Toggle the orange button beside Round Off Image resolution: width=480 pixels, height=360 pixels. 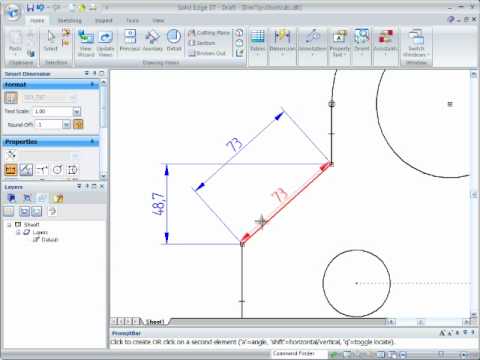coord(78,124)
